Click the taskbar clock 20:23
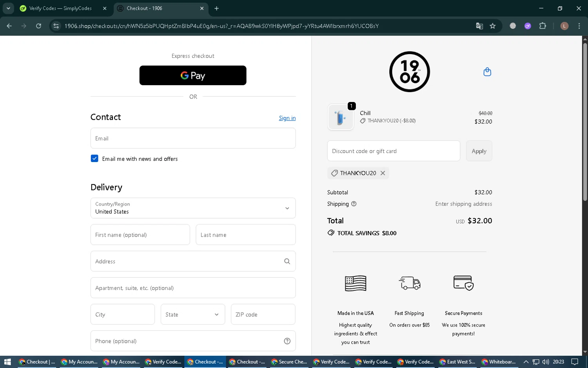 coord(559,362)
